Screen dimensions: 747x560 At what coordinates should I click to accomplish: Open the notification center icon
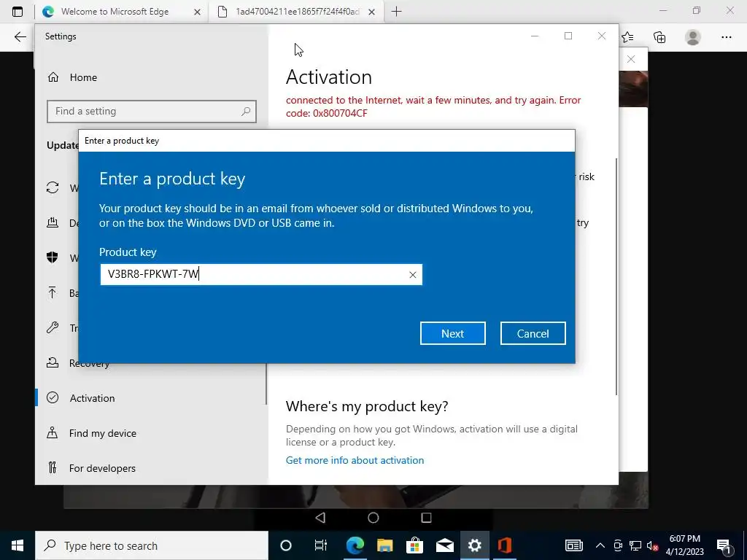[724, 545]
